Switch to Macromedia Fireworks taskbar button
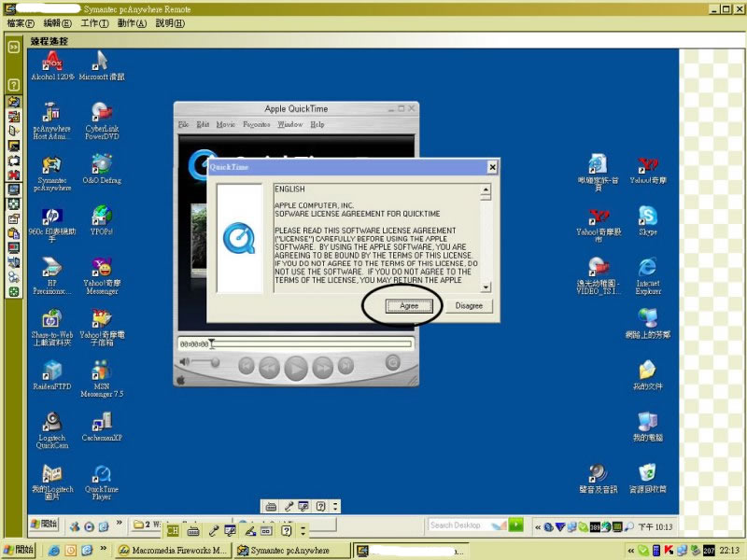The height and width of the screenshot is (560, 747). (x=173, y=550)
